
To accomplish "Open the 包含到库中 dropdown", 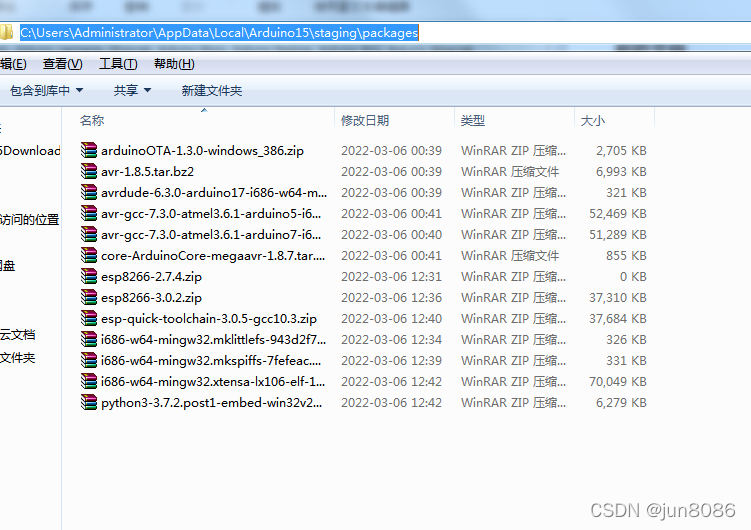I will 46,90.
